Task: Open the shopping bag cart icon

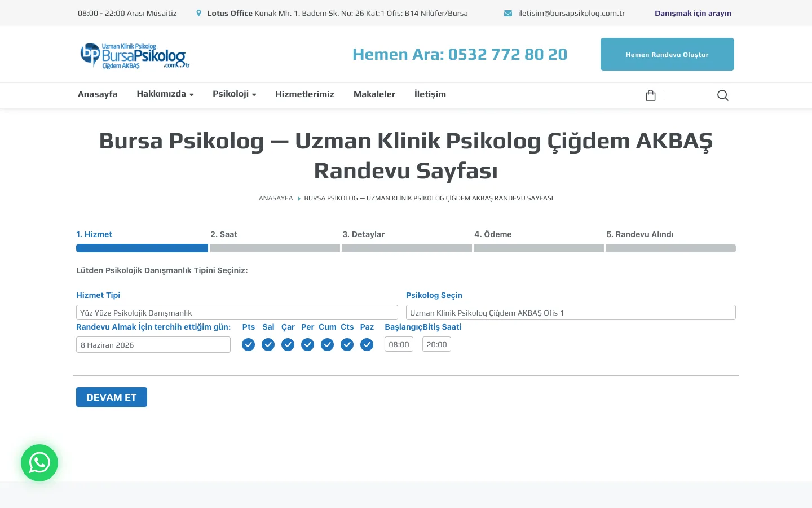Action: click(x=650, y=95)
